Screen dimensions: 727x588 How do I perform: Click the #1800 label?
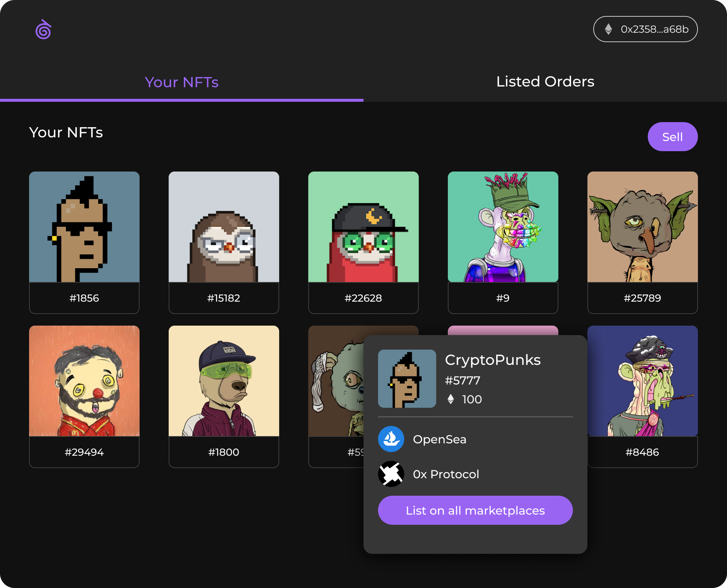224,452
